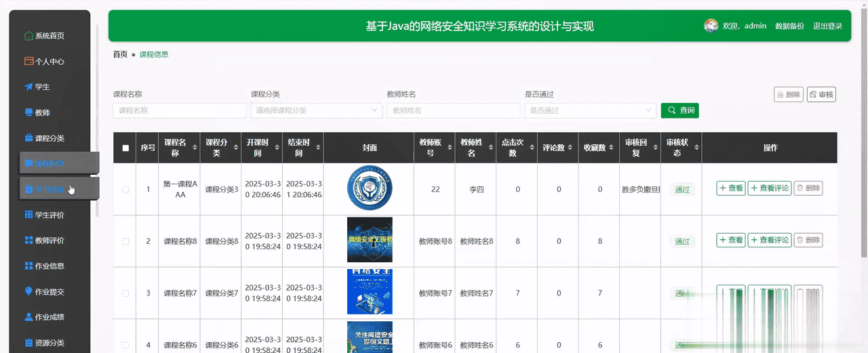Sort table by 审核状态 column arrows

tap(696, 148)
